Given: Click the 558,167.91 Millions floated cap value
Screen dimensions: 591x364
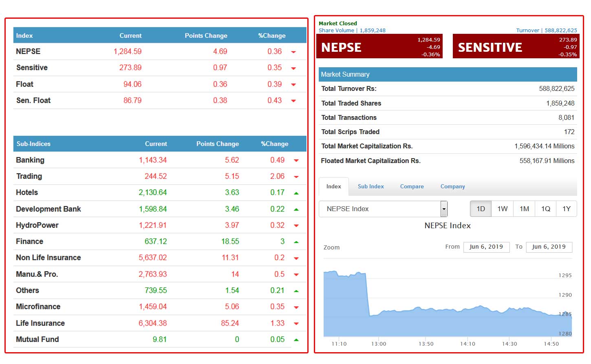Looking at the screenshot, I should tap(547, 161).
